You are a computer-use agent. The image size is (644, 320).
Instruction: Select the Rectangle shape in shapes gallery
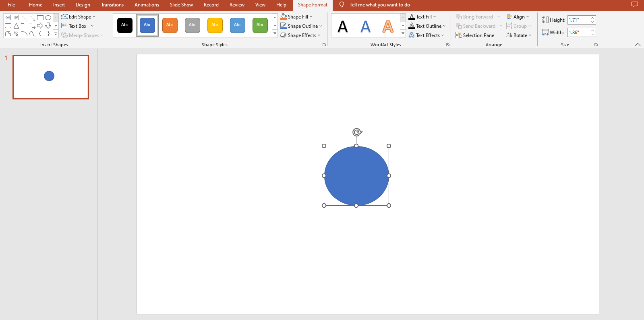tap(40, 18)
